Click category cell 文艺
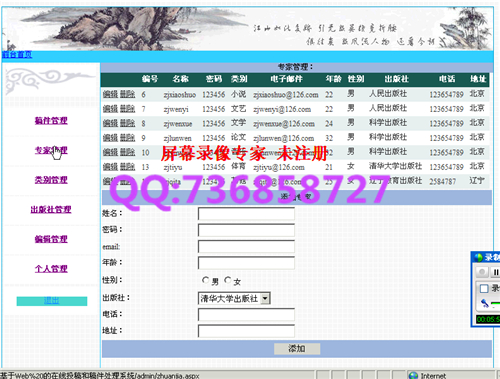Image resolution: width=500 pixels, height=379 pixels. (239, 109)
